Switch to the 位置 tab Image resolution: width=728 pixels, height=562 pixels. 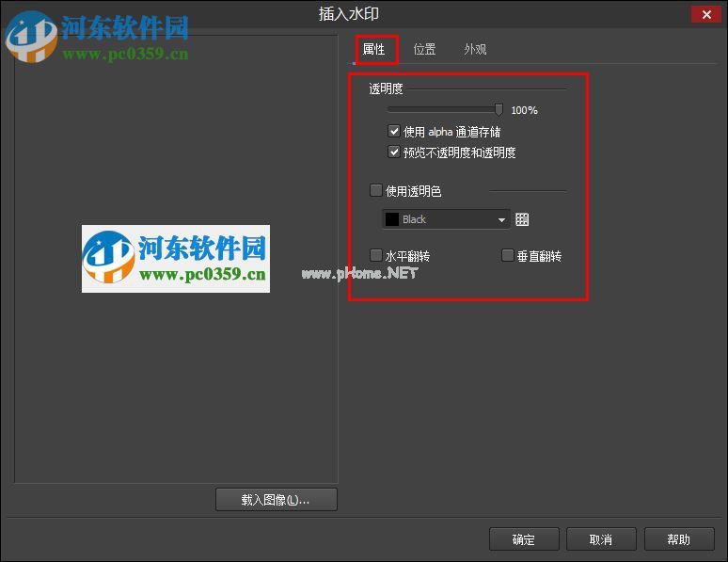coord(424,49)
